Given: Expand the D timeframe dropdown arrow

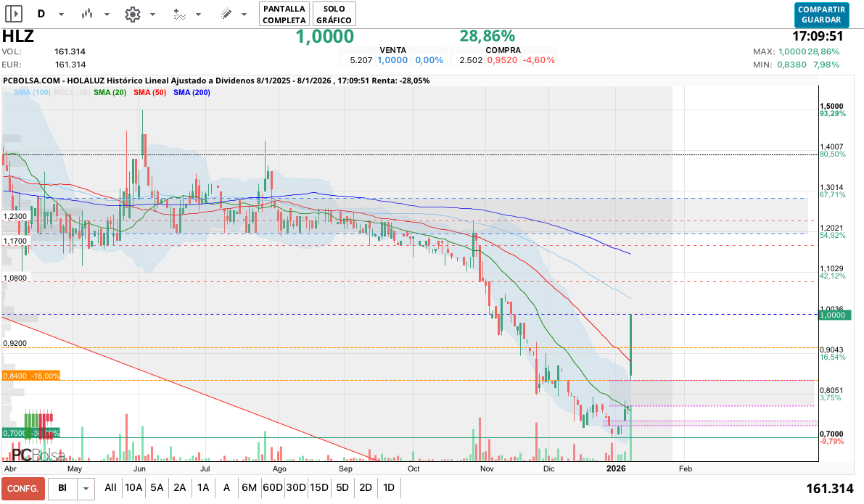Looking at the screenshot, I should tap(61, 15).
